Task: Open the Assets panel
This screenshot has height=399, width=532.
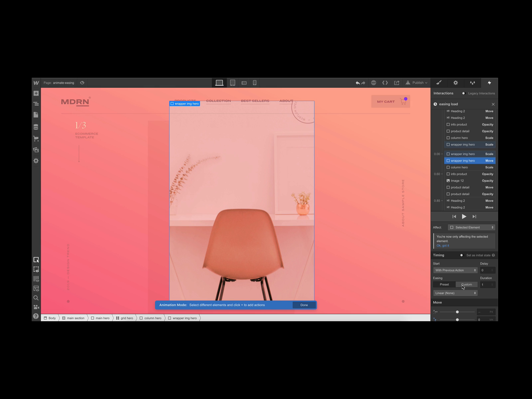Action: [x=36, y=150]
